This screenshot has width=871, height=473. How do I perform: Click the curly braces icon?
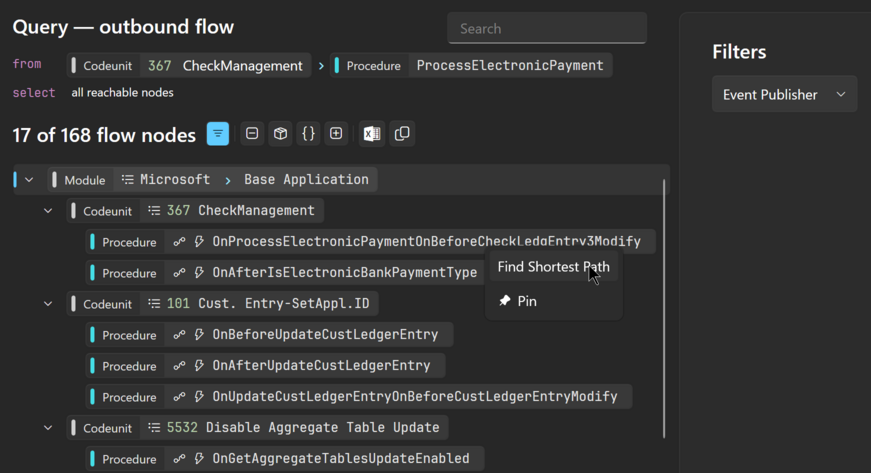pos(308,134)
